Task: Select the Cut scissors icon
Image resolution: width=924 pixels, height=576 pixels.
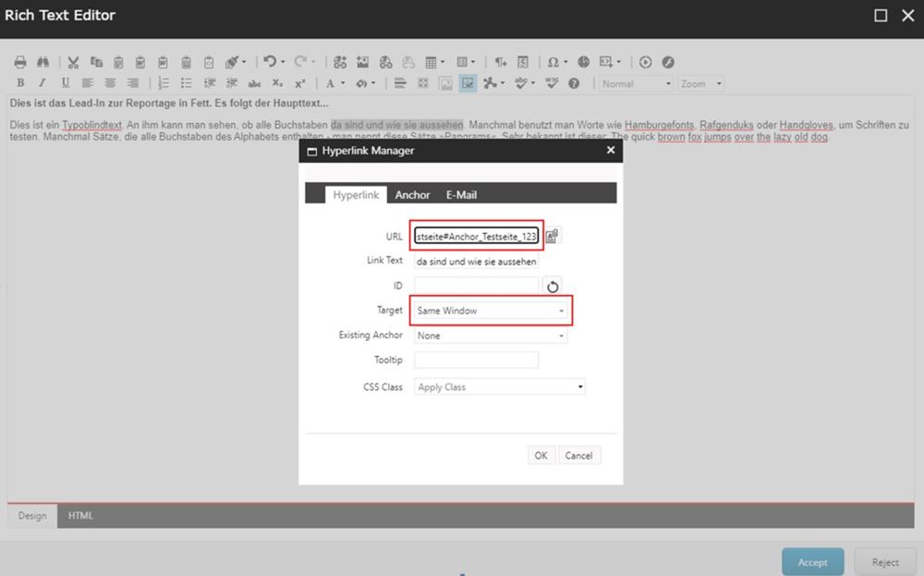Action: [74, 62]
